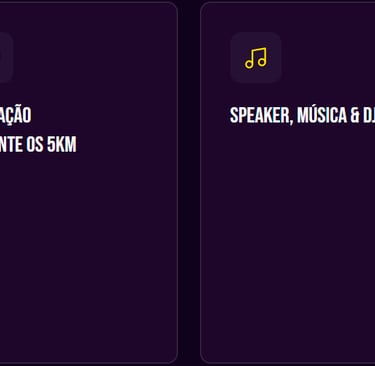Viewport: 375px width, 366px height.
Task: Click the word "OS" in left card title
Action: point(35,144)
